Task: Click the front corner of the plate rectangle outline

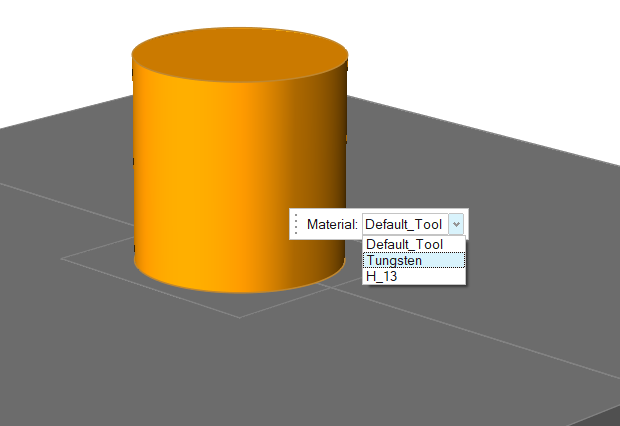Action: click(x=238, y=317)
